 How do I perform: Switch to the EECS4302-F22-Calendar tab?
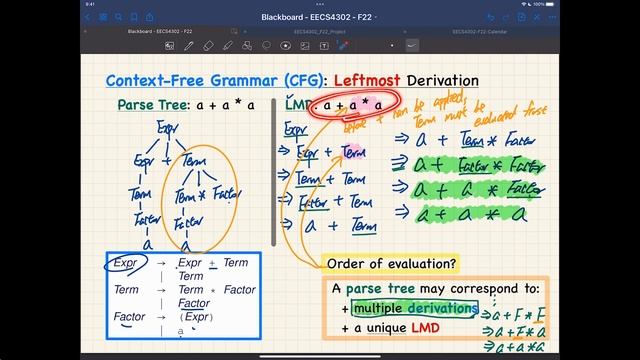[480, 31]
